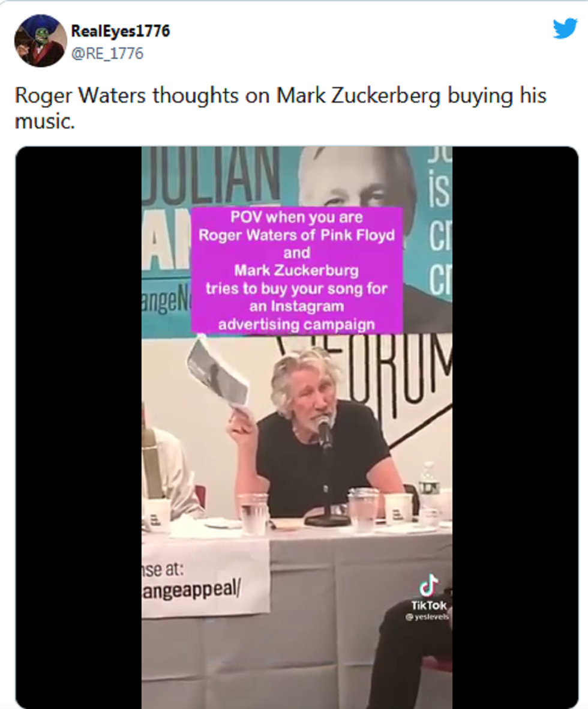Click the JULIAN banner text in the video
Screen dimensions: 588x709
pyautogui.click(x=212, y=173)
